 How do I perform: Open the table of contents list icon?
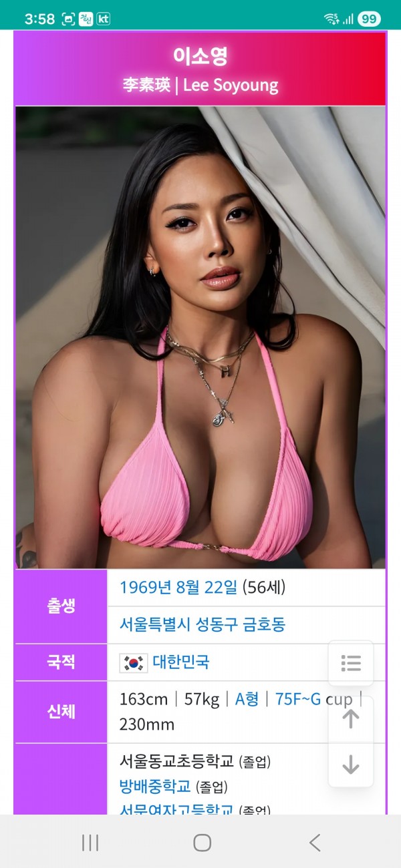351,663
